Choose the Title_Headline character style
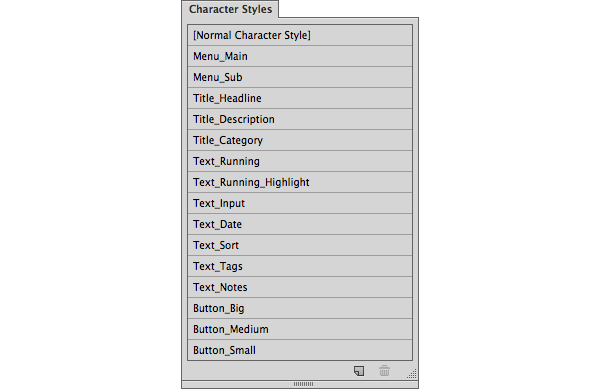The width and height of the screenshot is (596, 389). [300, 98]
